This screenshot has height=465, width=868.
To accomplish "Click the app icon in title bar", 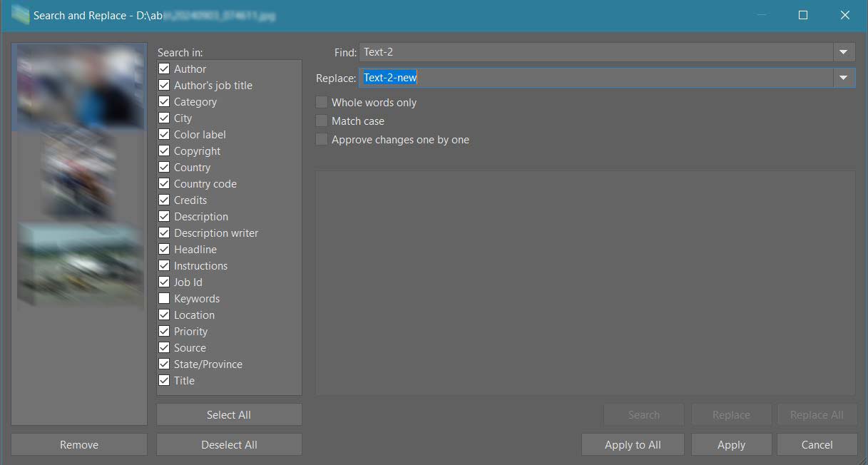I will click(20, 14).
